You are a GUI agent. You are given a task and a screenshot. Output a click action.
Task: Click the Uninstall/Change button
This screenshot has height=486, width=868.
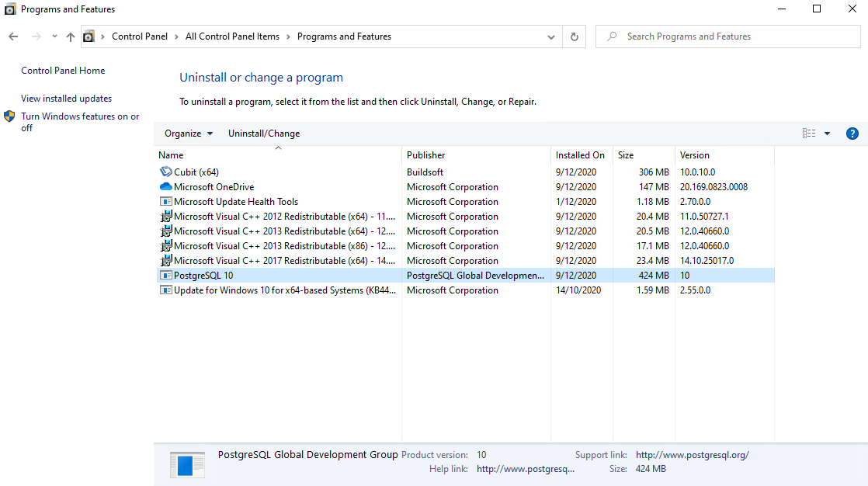264,134
